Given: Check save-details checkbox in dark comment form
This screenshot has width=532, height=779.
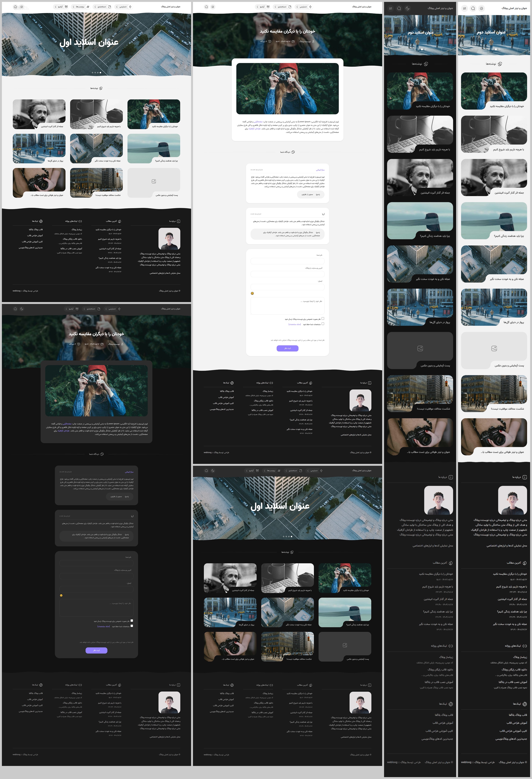Looking at the screenshot, I should click(x=132, y=626).
